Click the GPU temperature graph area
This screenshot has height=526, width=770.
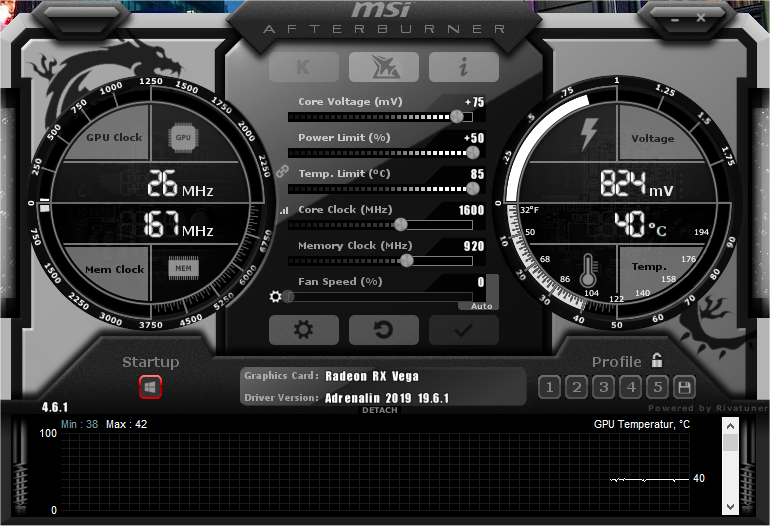[x=375, y=471]
